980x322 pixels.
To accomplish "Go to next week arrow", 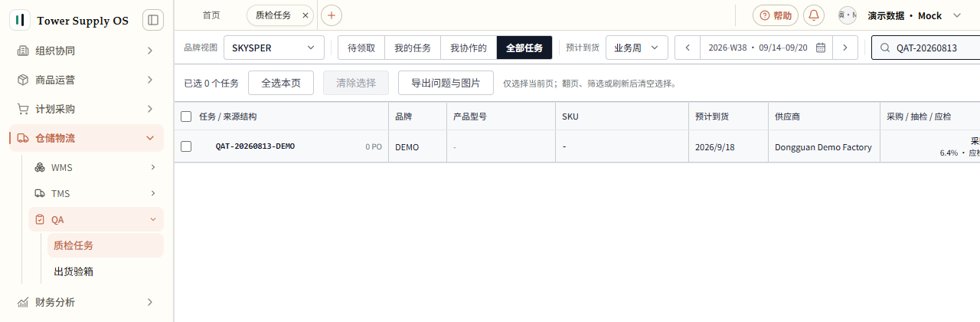I will pos(844,48).
